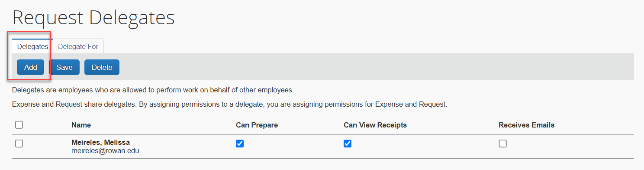Select the row checkbox for Meireles, Melissa

19,144
